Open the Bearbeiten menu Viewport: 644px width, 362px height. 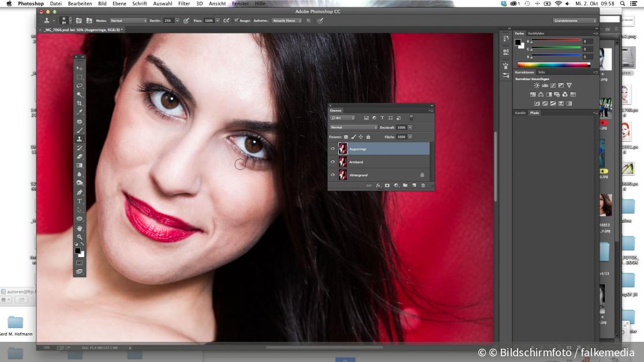pyautogui.click(x=80, y=3)
